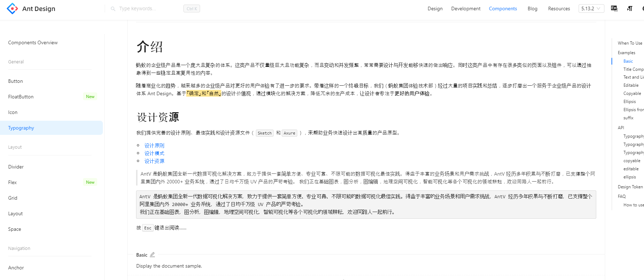
Task: Jump to lowercase editable API anchor
Action: 631,169
